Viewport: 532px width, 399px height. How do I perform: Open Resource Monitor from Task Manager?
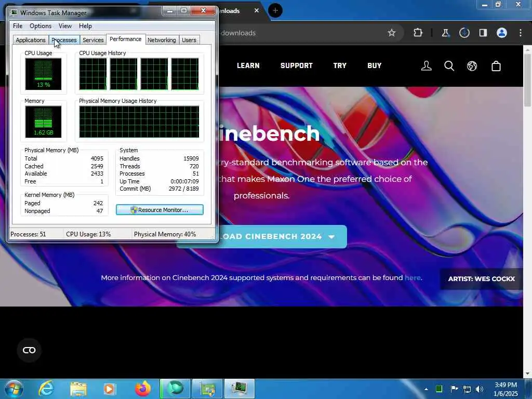pyautogui.click(x=159, y=210)
